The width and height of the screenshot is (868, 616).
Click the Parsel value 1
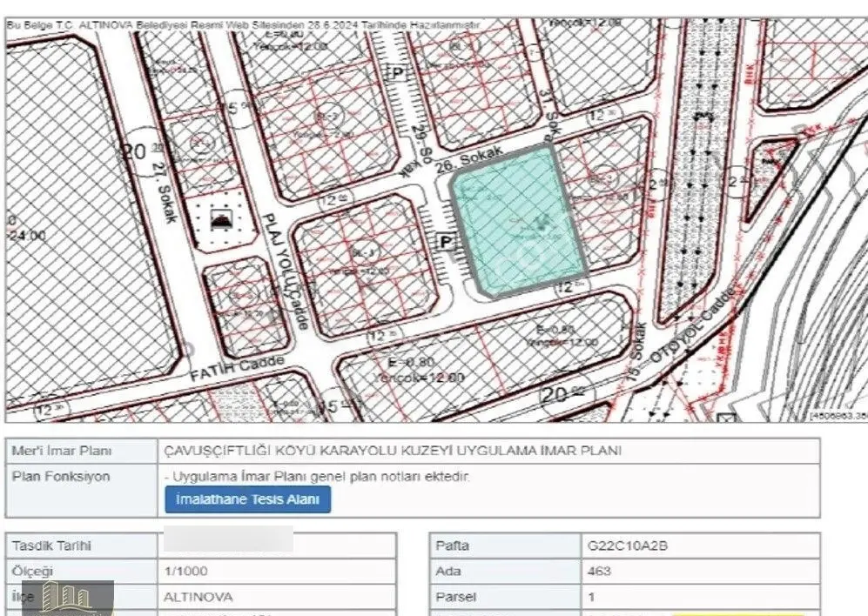tap(592, 597)
